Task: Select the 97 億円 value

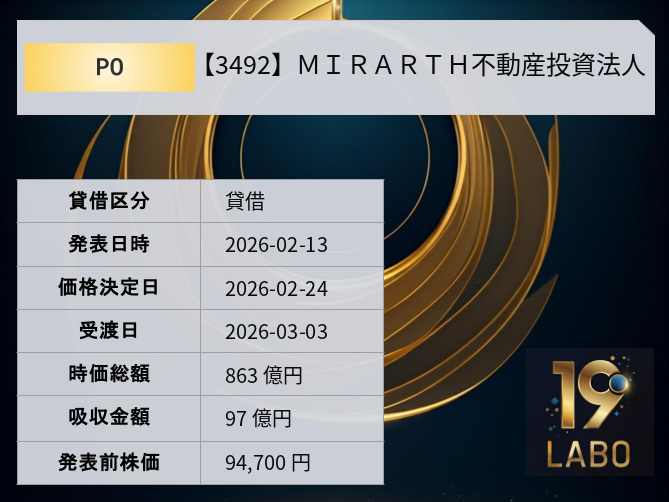Action: tap(258, 419)
